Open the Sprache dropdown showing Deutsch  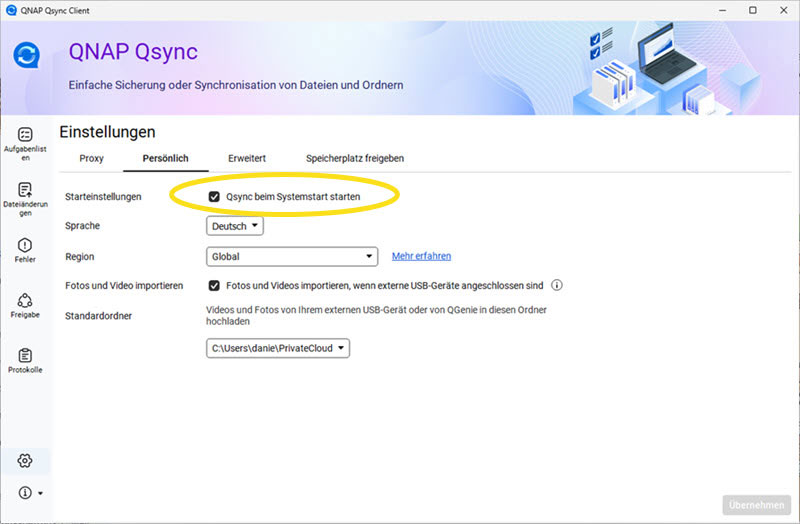tap(235, 226)
